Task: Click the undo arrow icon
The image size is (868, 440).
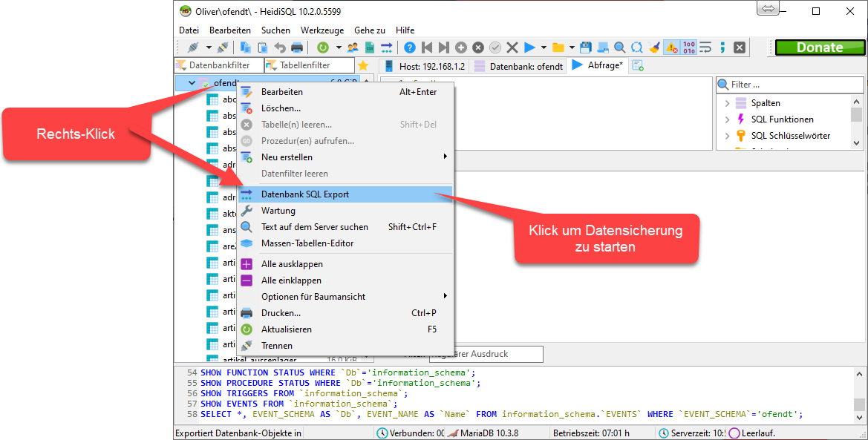Action: 280,47
